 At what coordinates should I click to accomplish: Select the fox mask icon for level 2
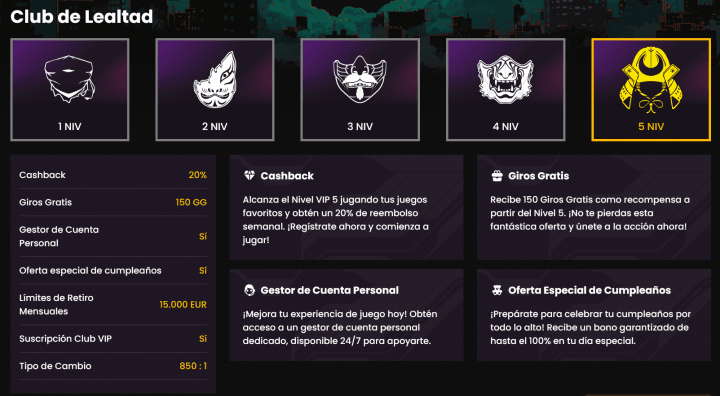(x=215, y=79)
